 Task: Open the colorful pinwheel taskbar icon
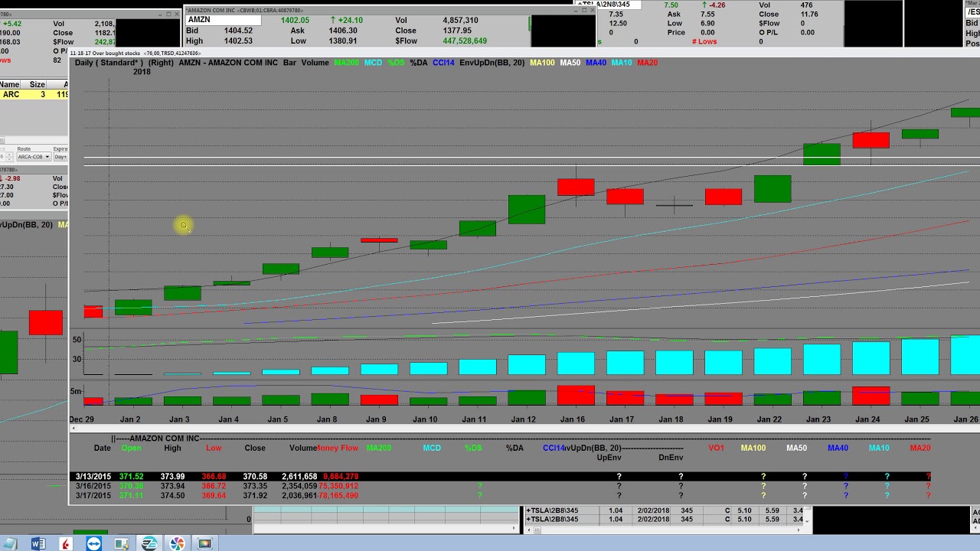(x=177, y=543)
